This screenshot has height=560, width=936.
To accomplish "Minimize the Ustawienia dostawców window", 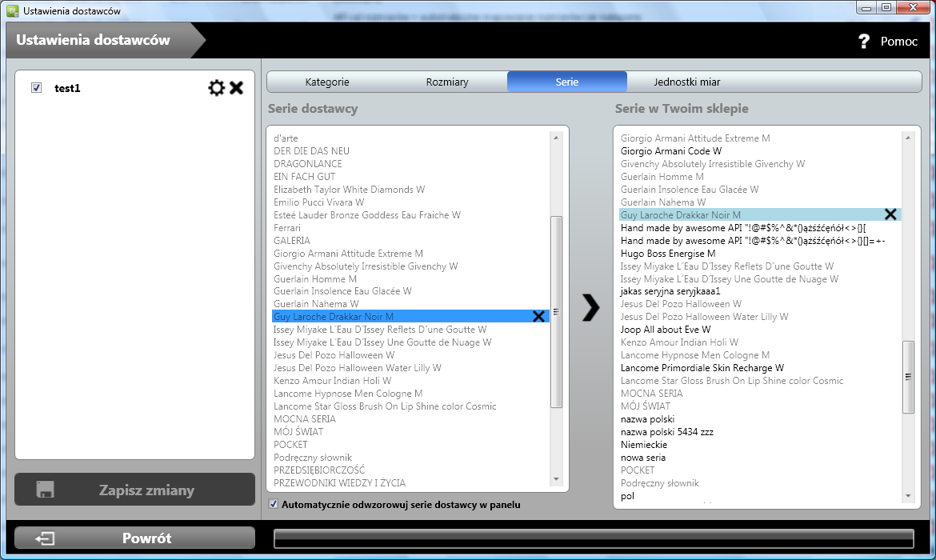I will (x=866, y=8).
